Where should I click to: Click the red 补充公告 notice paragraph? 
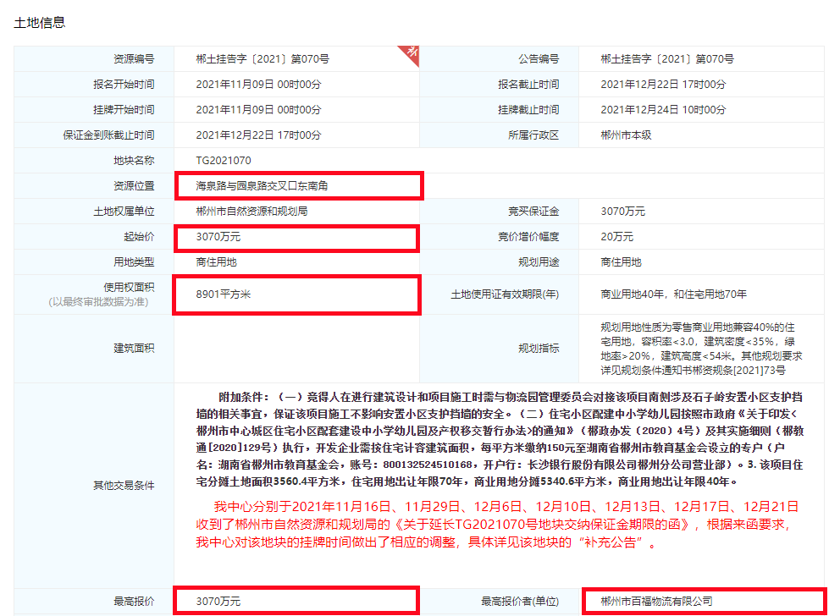tap(497, 525)
